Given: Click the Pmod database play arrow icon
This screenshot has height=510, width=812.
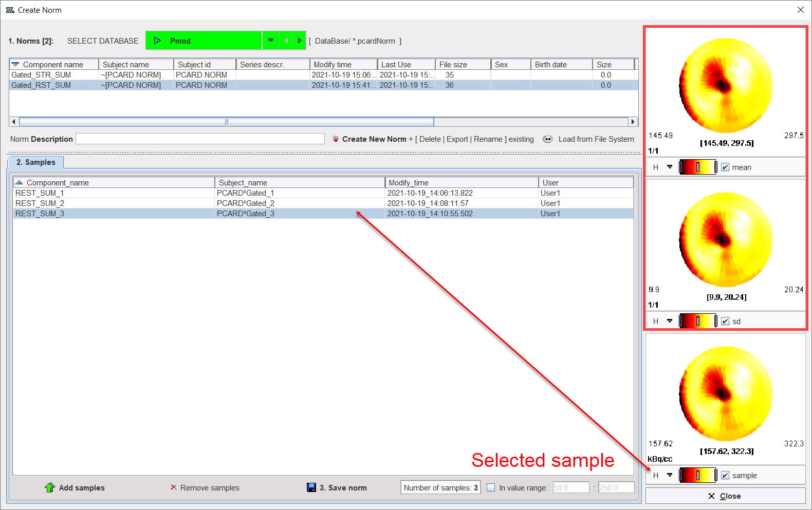Looking at the screenshot, I should pos(157,41).
